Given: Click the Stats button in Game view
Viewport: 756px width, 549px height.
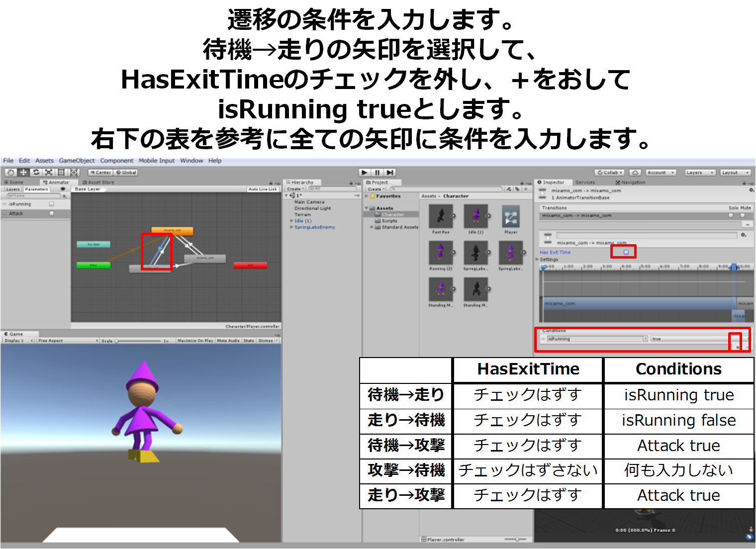Looking at the screenshot, I should (249, 341).
